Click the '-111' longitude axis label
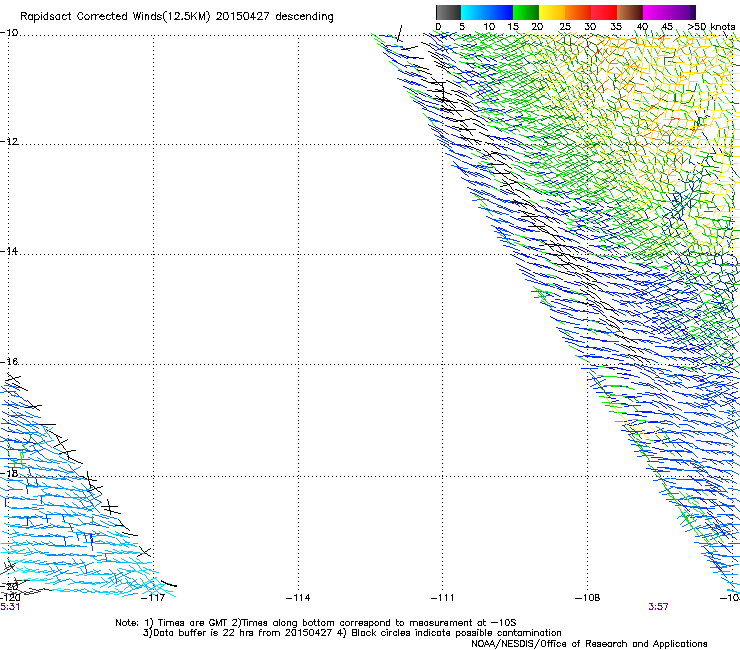The image size is (740, 650). (443, 598)
